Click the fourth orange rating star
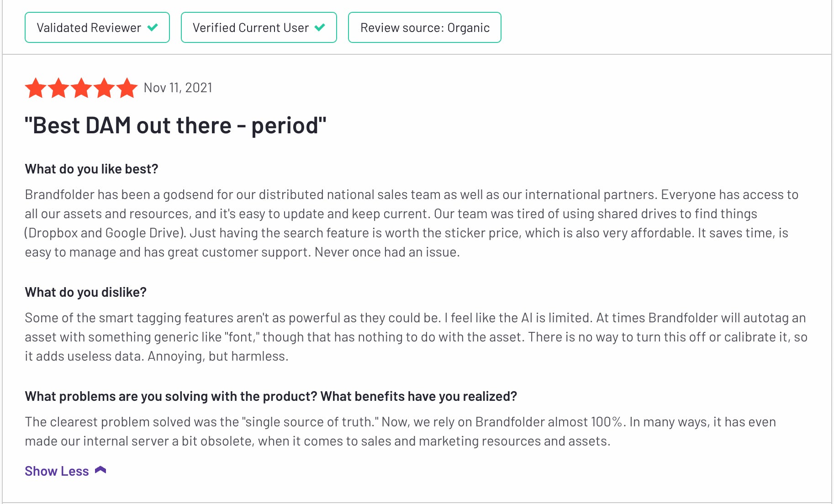 [x=104, y=88]
